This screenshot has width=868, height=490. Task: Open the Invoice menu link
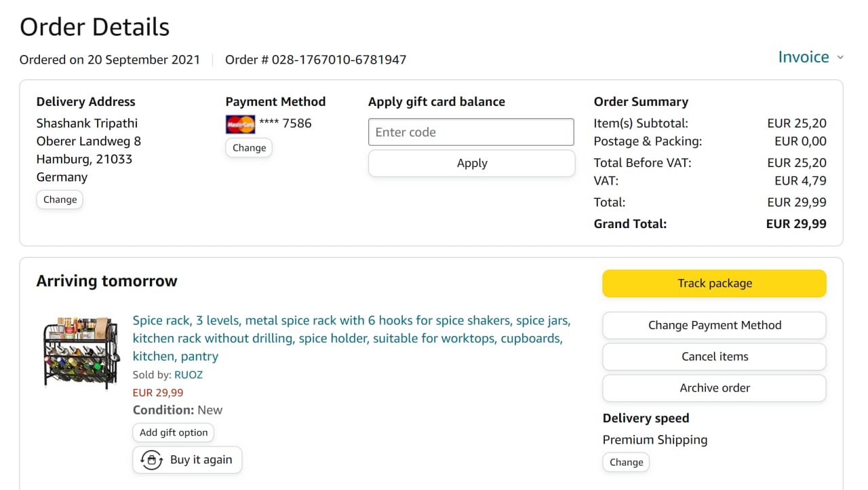pos(803,57)
